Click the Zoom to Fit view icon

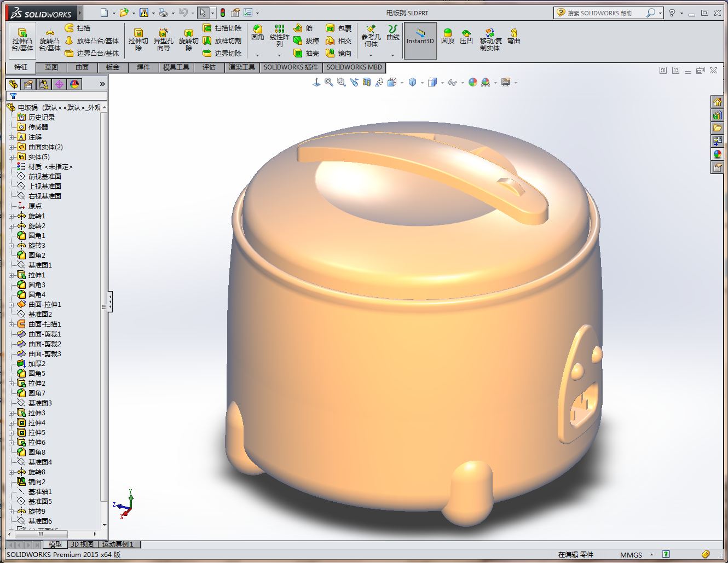click(329, 83)
